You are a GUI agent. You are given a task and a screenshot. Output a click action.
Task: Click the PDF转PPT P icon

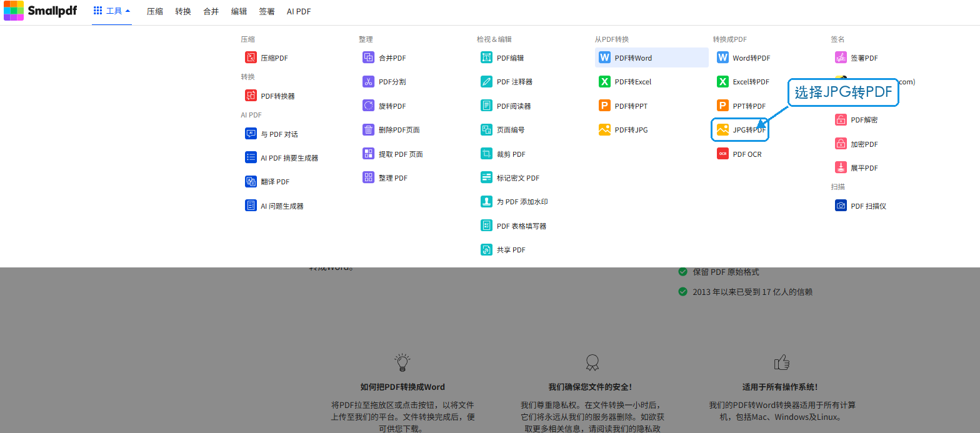coord(604,106)
